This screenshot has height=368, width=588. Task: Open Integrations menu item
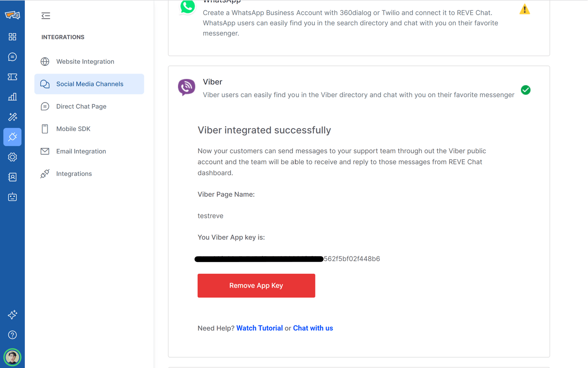[x=89, y=174]
